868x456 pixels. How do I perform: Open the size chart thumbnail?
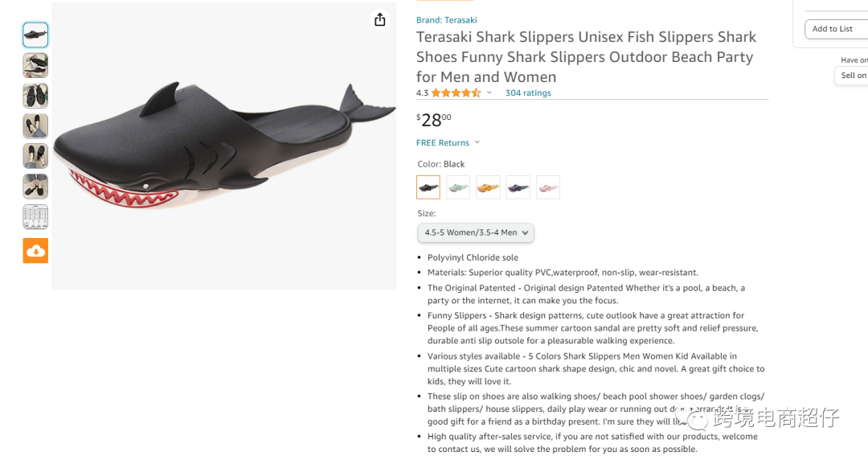point(35,217)
